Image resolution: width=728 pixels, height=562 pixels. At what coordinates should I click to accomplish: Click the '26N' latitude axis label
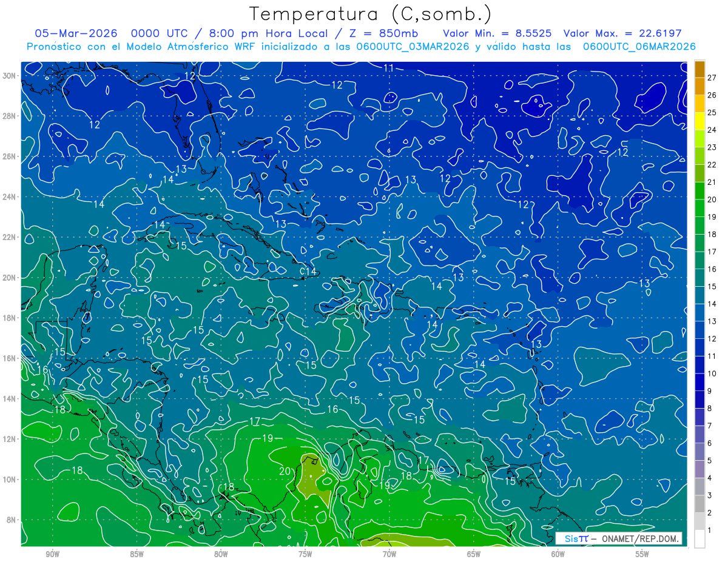[10, 156]
